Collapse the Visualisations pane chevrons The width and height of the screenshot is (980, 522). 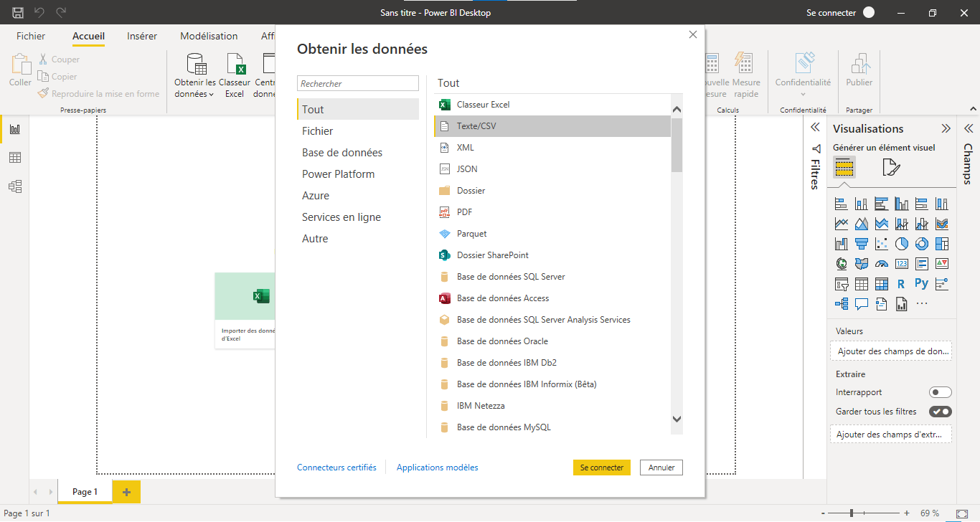[946, 129]
